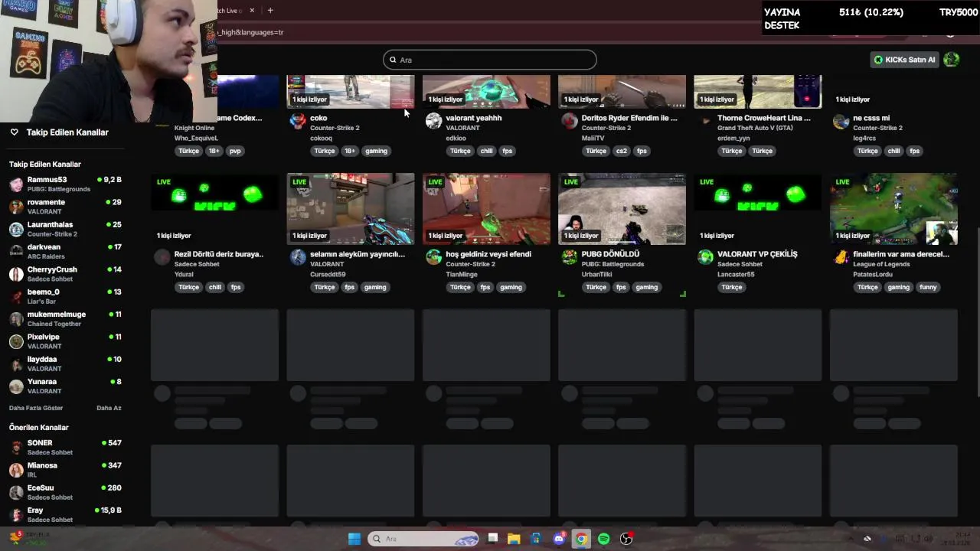
Task: Click log4rcs avatar beside ne csss mi
Action: click(x=841, y=121)
